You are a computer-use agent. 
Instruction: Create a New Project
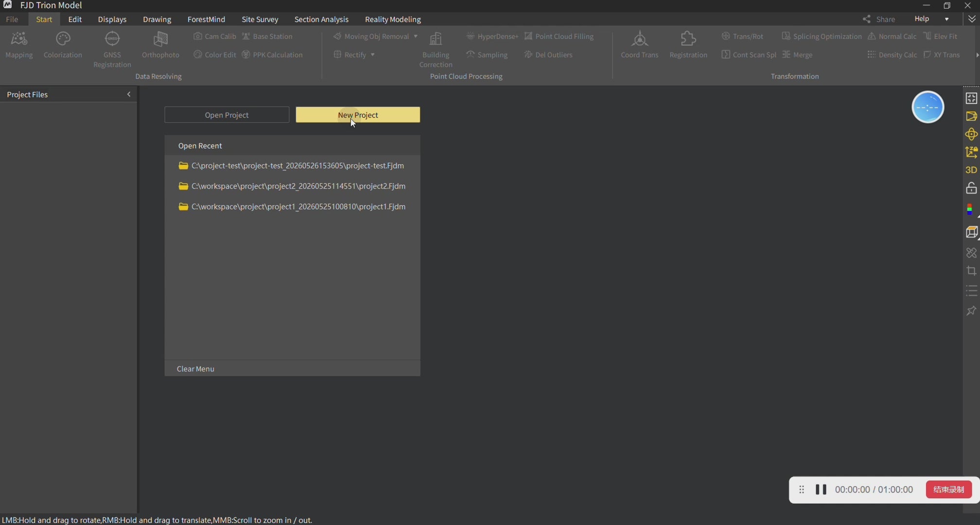(358, 115)
